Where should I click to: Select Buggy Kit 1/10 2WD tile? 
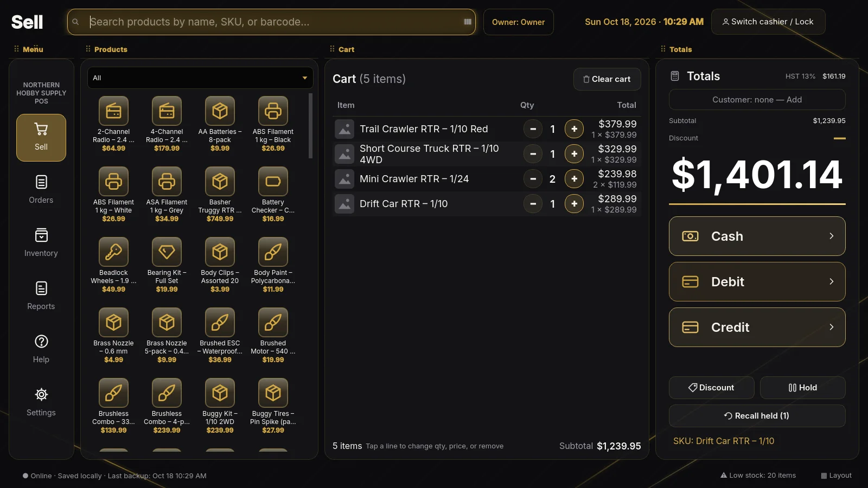220,406
